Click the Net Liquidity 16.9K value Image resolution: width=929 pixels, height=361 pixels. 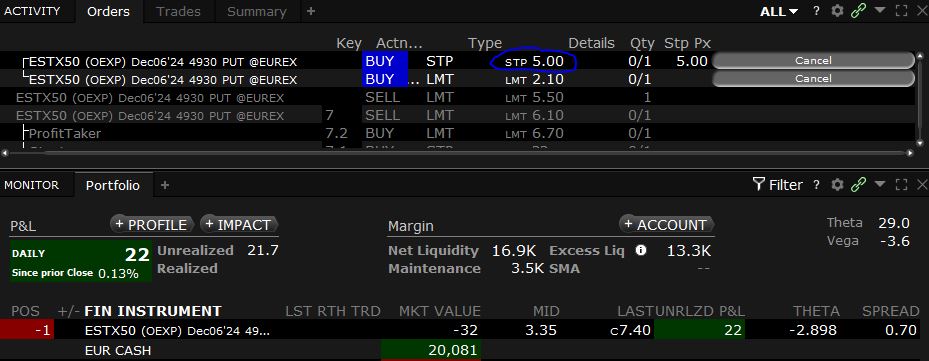pyautogui.click(x=514, y=250)
